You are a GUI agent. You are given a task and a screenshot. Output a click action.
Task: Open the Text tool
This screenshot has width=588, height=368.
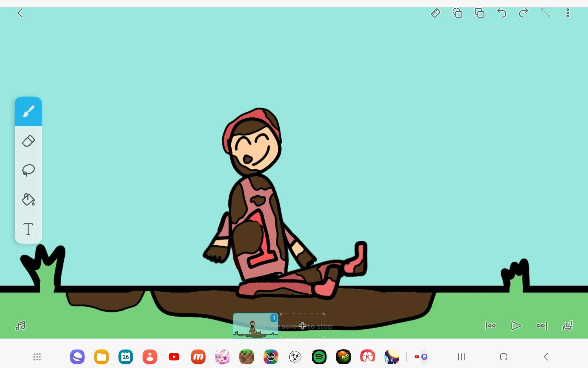pyautogui.click(x=28, y=229)
